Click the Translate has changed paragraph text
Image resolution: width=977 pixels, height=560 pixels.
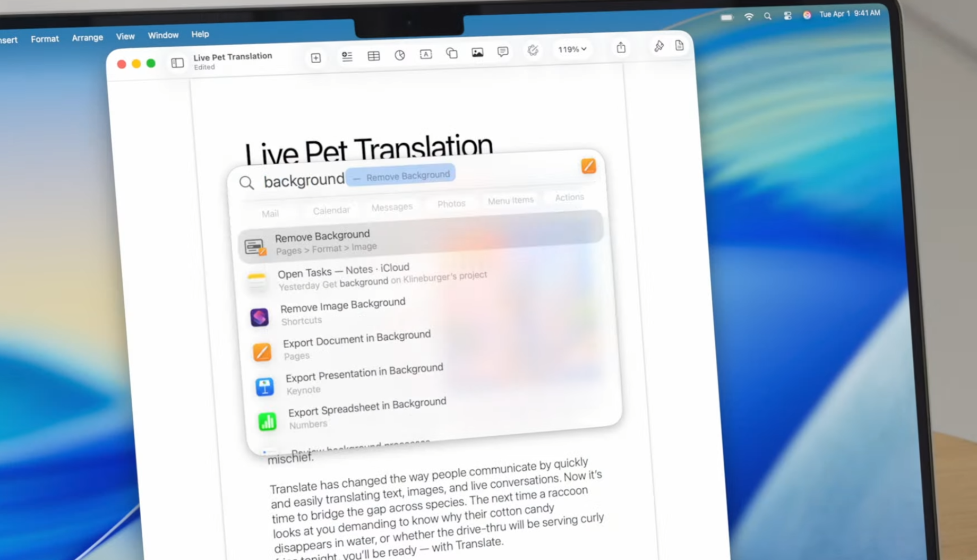438,509
